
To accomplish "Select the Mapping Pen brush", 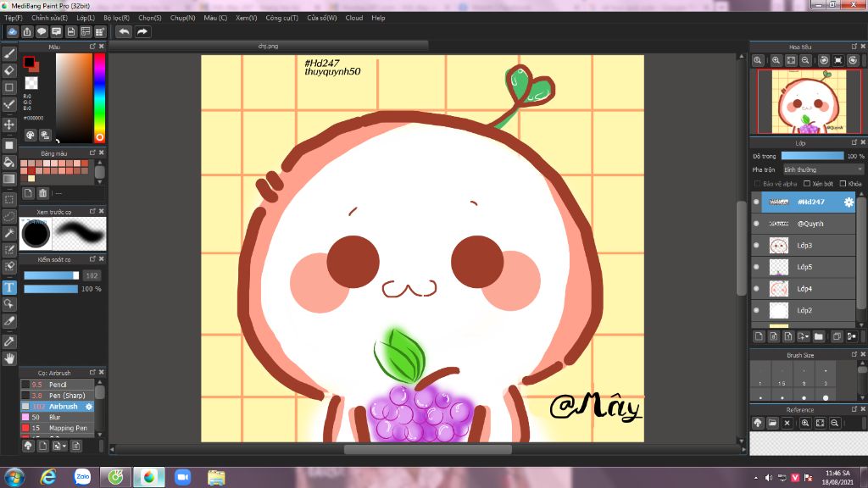I will (x=57, y=428).
